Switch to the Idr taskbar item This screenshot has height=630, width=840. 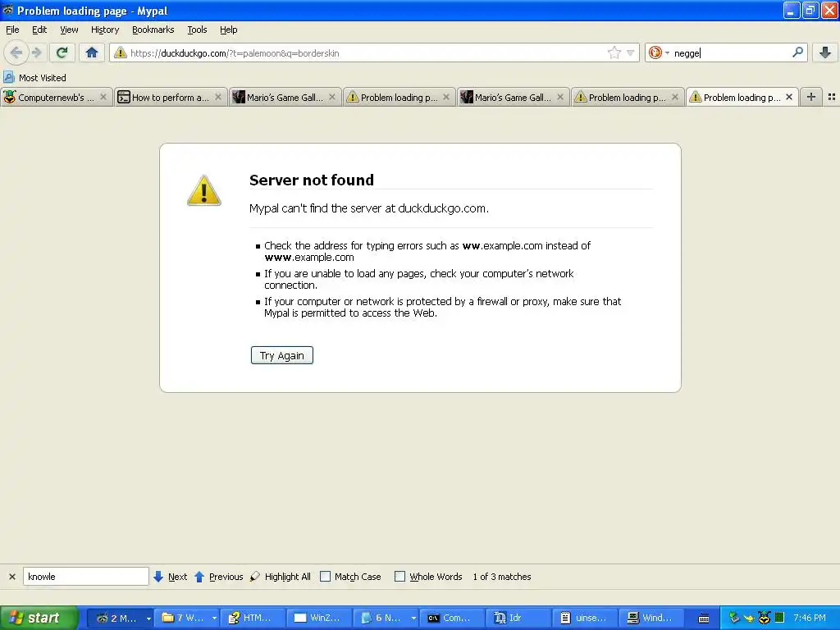click(x=518, y=618)
